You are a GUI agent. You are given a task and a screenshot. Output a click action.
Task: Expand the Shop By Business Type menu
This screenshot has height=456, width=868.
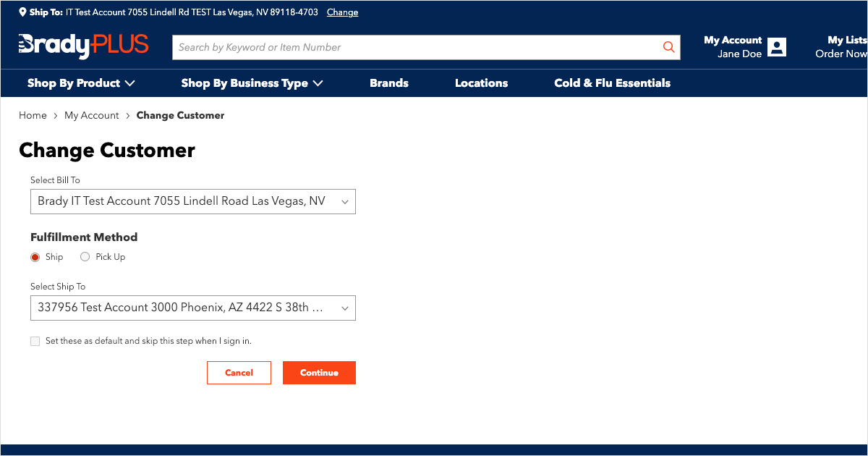click(x=252, y=83)
